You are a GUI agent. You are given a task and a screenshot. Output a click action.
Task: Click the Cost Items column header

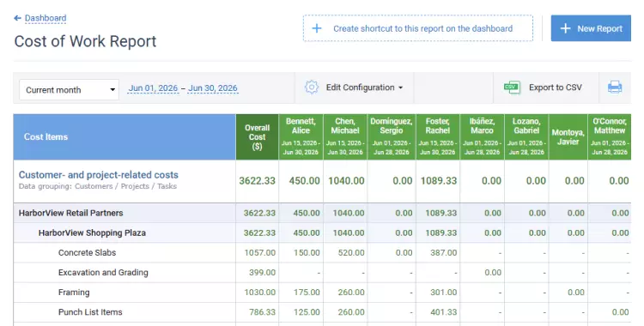point(125,137)
